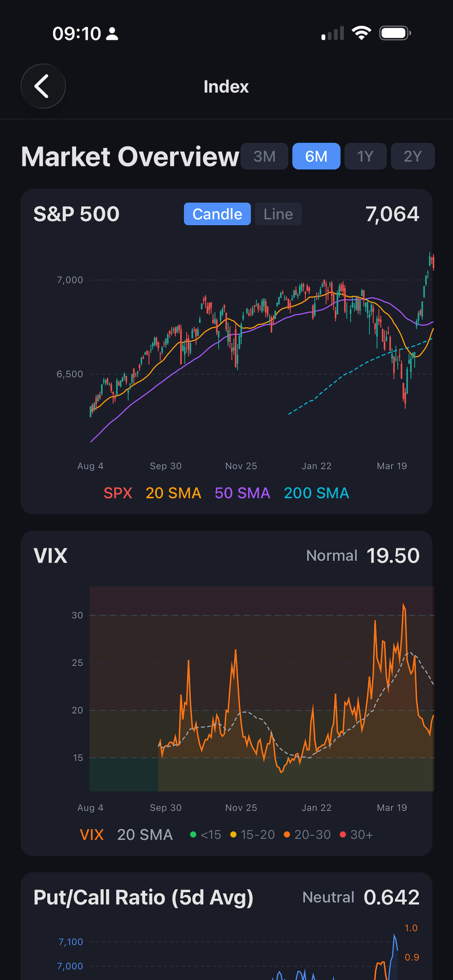Screen dimensions: 453x980
Task: Select the Candle chart mode
Action: pos(217,214)
